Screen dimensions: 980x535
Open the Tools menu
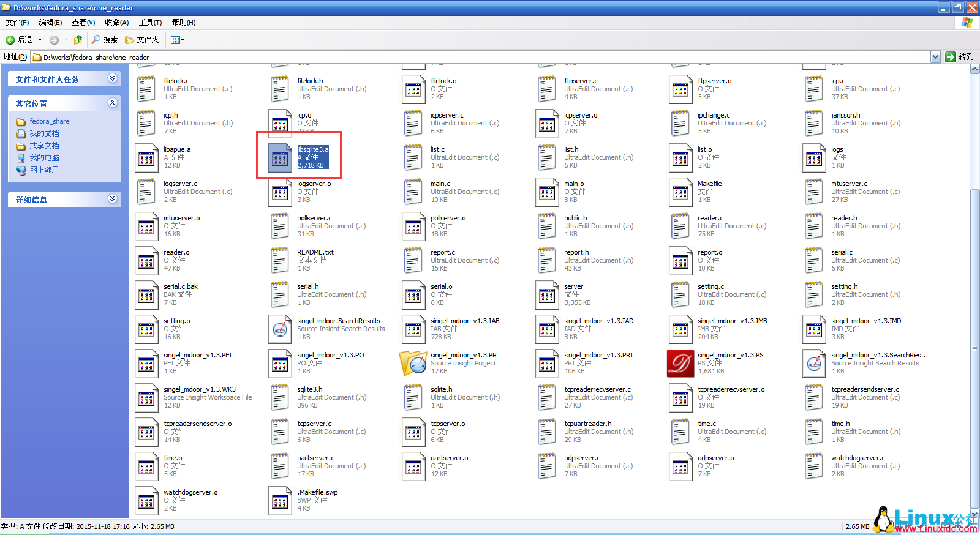[150, 23]
